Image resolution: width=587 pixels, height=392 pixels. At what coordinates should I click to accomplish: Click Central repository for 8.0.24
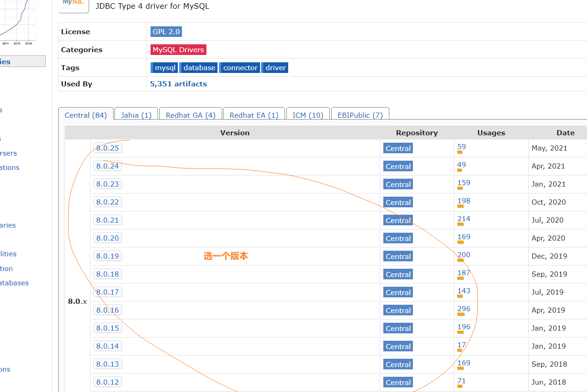click(x=398, y=166)
